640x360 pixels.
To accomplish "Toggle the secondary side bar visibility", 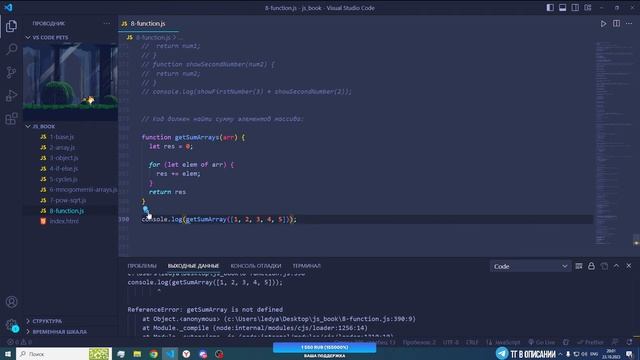I will coord(575,8).
